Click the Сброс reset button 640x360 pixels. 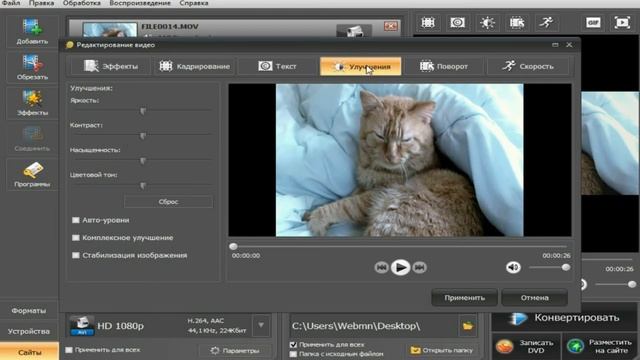168,202
